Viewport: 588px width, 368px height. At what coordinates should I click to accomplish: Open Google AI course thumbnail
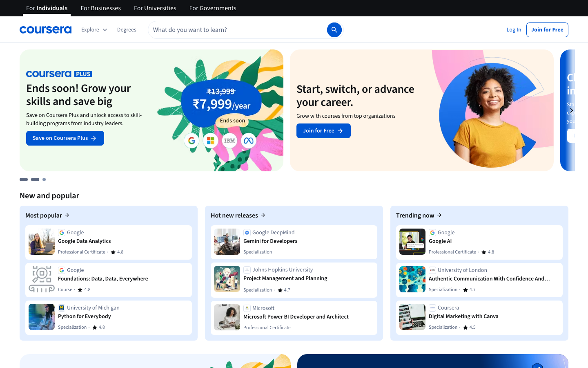click(x=412, y=242)
